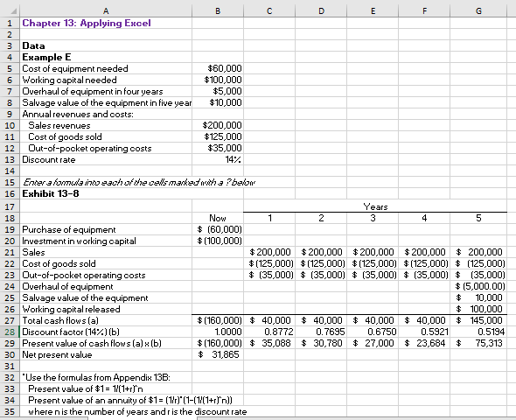Select row 13 header
This screenshot has height=420, width=516.
pyautogui.click(x=10, y=159)
